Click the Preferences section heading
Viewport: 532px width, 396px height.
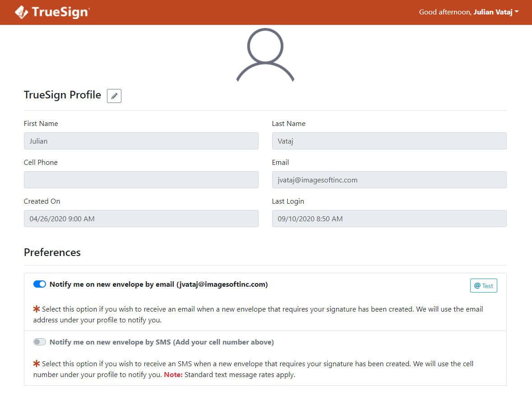point(52,252)
